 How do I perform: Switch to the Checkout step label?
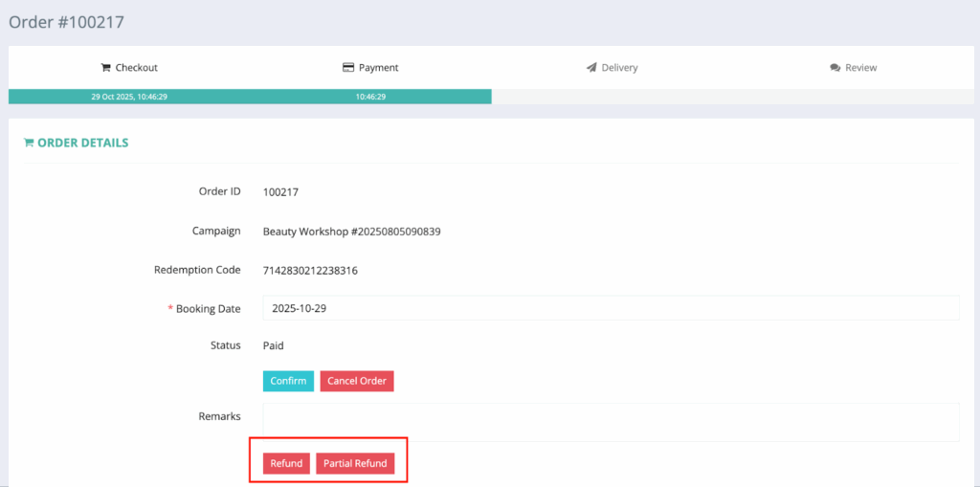[x=136, y=68]
